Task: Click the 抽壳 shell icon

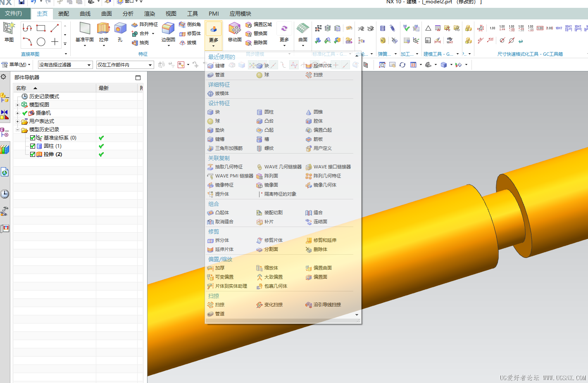Action: pyautogui.click(x=140, y=43)
